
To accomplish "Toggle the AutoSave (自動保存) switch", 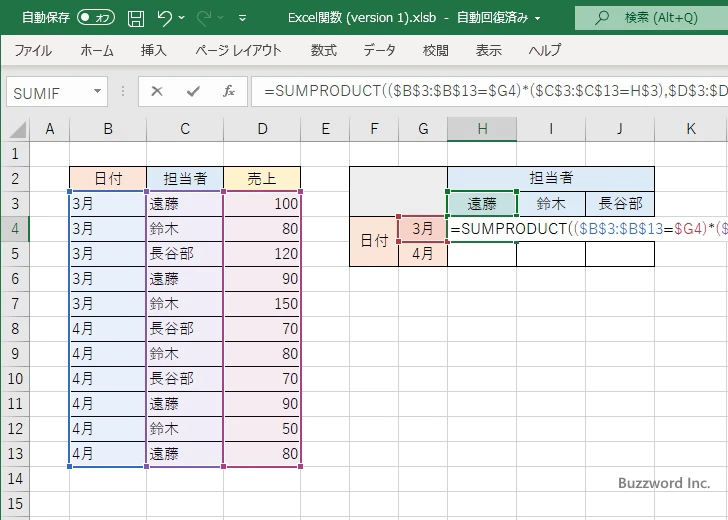I will (96, 18).
